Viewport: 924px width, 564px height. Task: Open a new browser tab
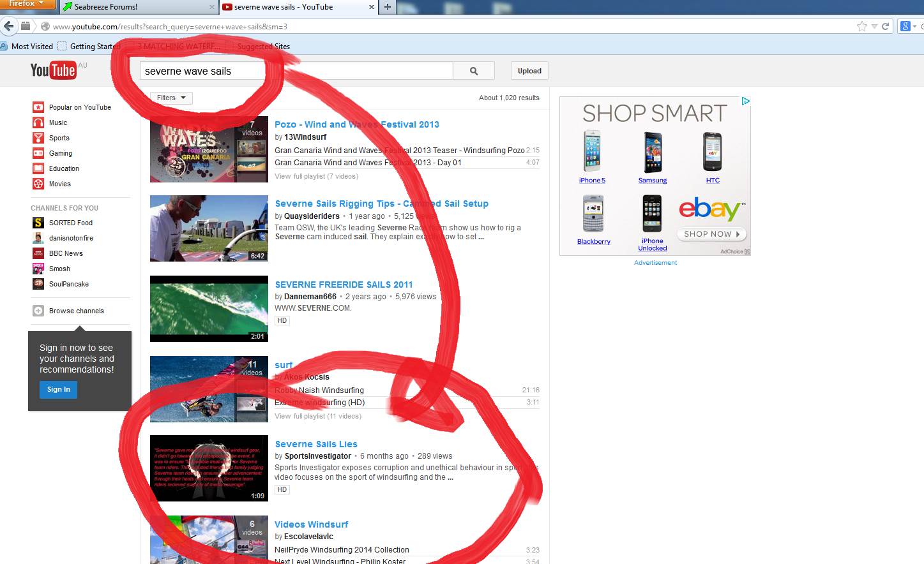coord(387,7)
